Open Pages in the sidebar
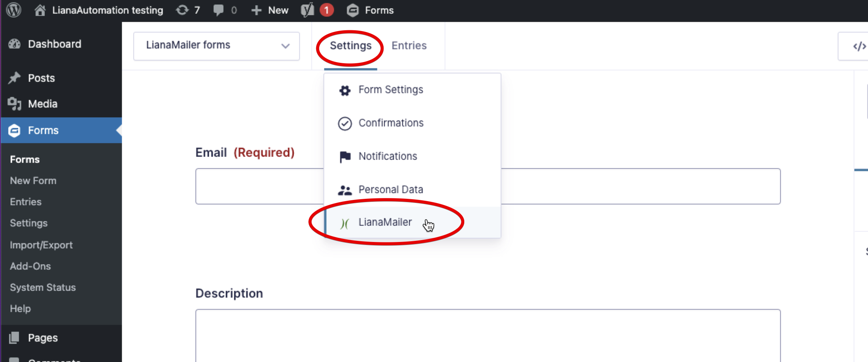The height and width of the screenshot is (362, 868). (43, 338)
